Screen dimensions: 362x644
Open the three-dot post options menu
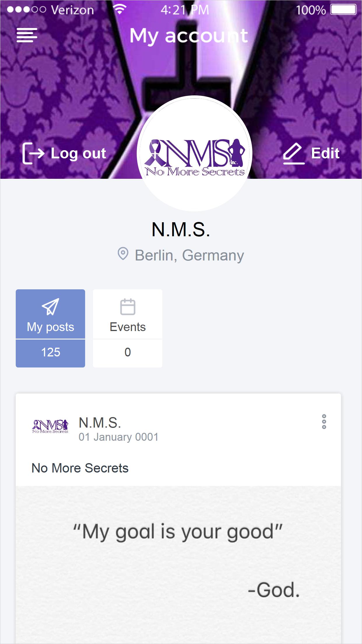point(324,421)
